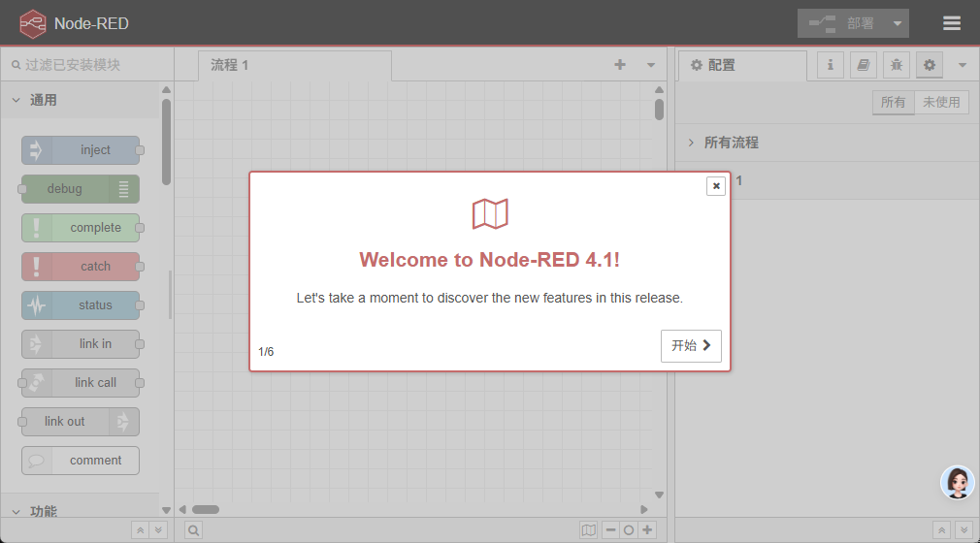Open the configuration nodes gear icon
The height and width of the screenshot is (543, 980).
coord(930,64)
